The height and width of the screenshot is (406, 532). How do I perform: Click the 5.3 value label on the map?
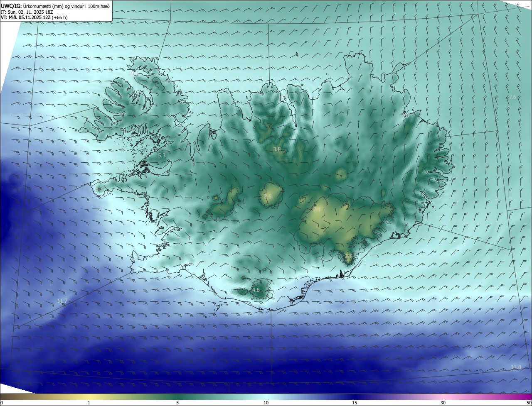162,155
